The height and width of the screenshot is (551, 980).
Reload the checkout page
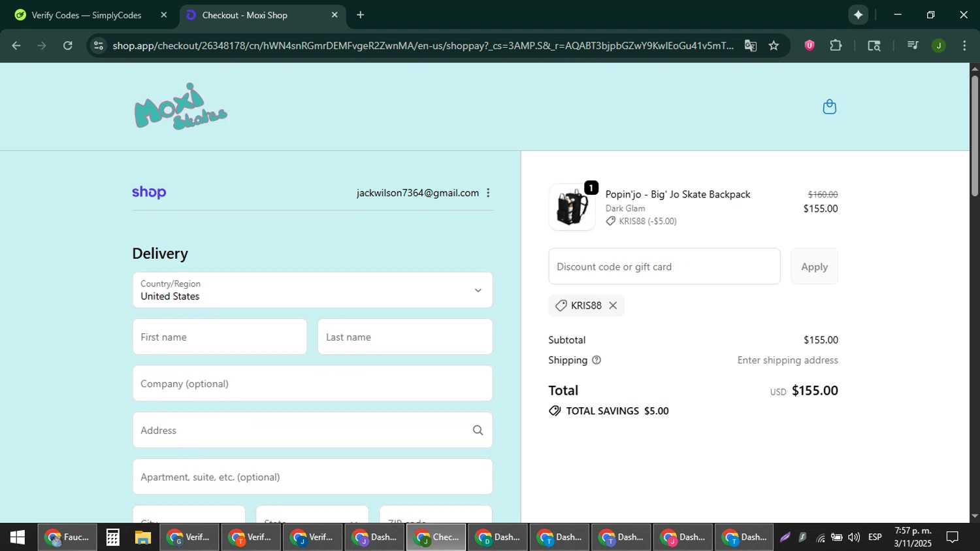(68, 45)
